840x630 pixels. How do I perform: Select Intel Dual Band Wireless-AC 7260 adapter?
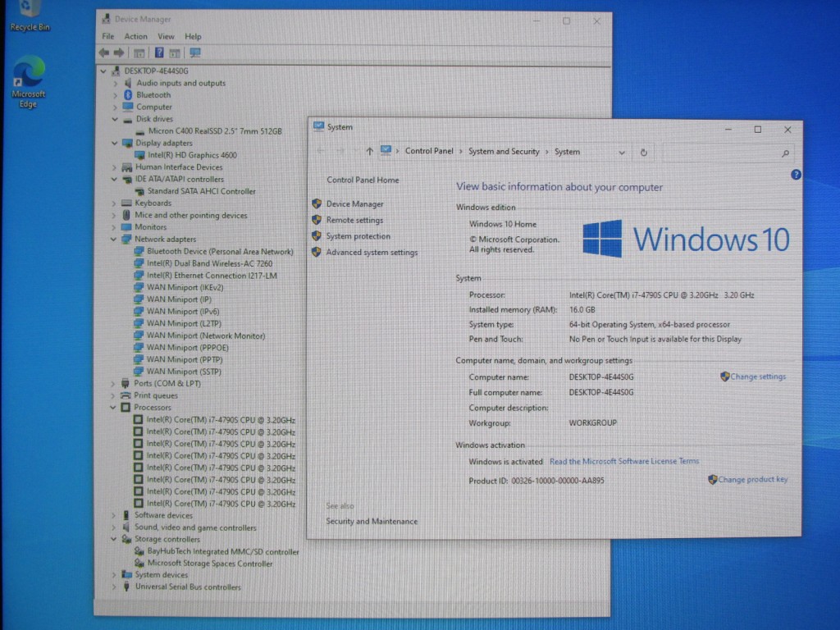tap(209, 264)
